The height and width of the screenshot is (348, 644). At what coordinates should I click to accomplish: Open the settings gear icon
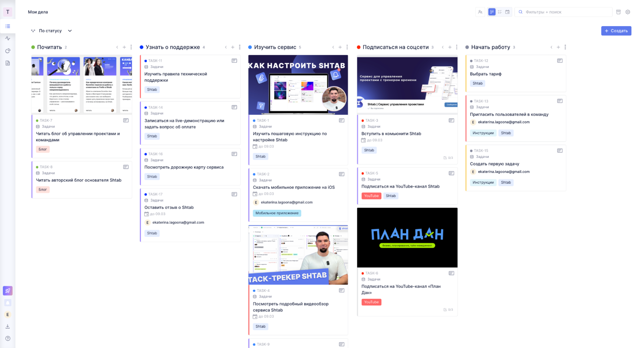tap(628, 12)
